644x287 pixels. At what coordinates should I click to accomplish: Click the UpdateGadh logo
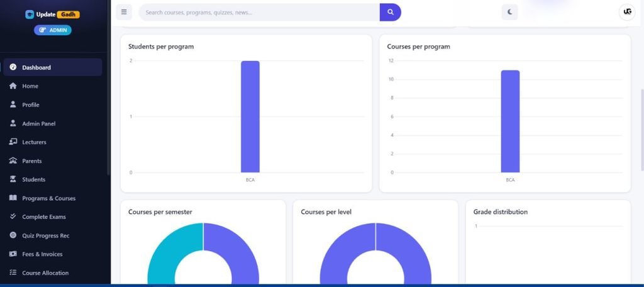pos(52,14)
